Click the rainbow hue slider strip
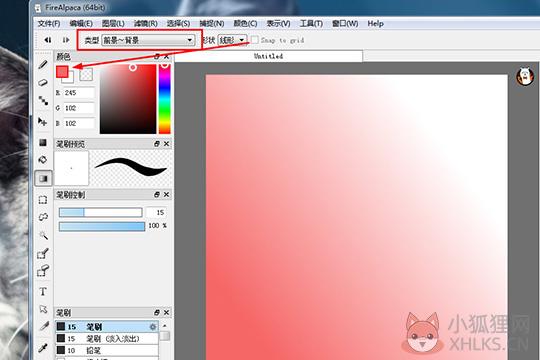This screenshot has height=360, width=540. pos(165,99)
